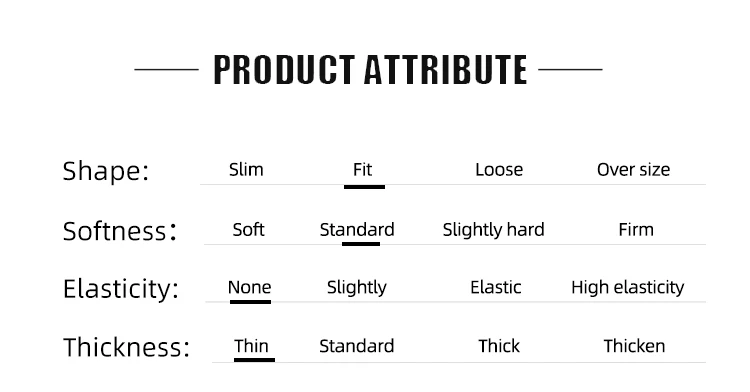Click the Elasticity row label

pos(121,289)
